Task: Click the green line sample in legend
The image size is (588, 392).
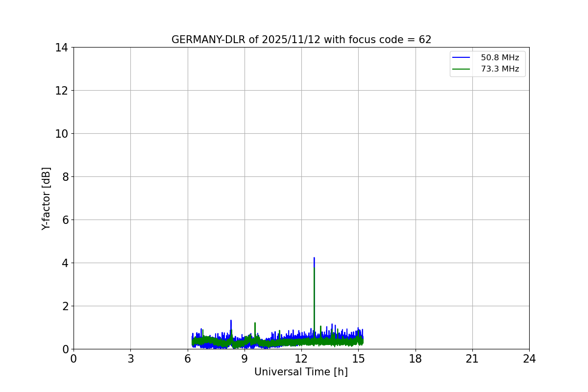Action: click(x=461, y=69)
